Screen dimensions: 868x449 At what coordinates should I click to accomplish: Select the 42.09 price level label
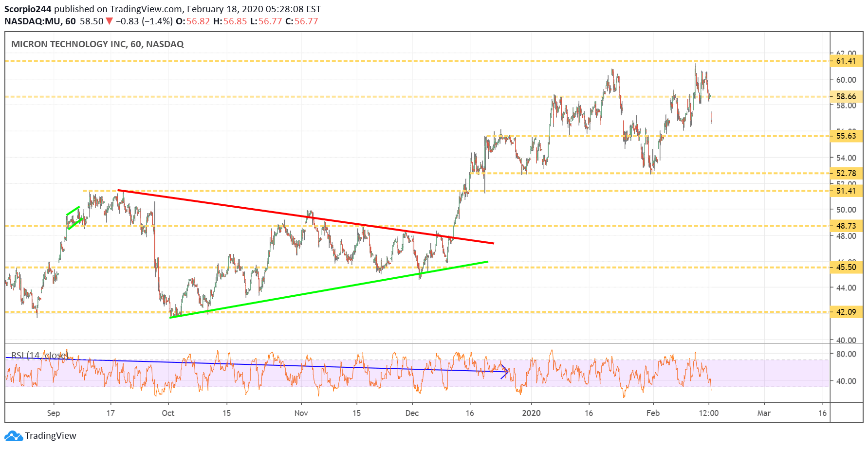[x=846, y=312]
